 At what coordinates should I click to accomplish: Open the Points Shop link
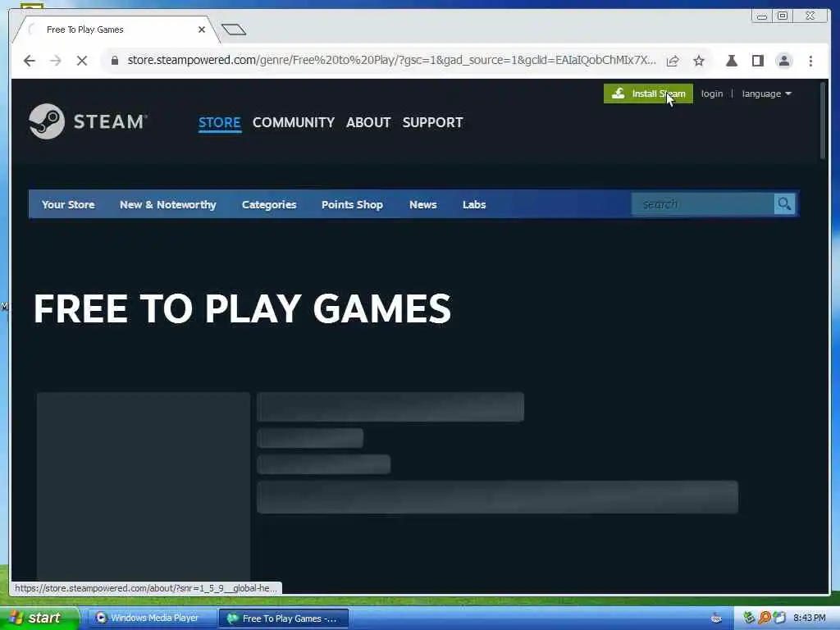pos(352,204)
